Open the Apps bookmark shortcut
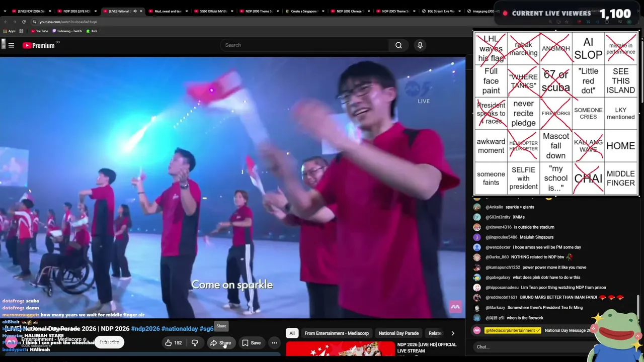The width and height of the screenshot is (644, 362). [x=10, y=31]
